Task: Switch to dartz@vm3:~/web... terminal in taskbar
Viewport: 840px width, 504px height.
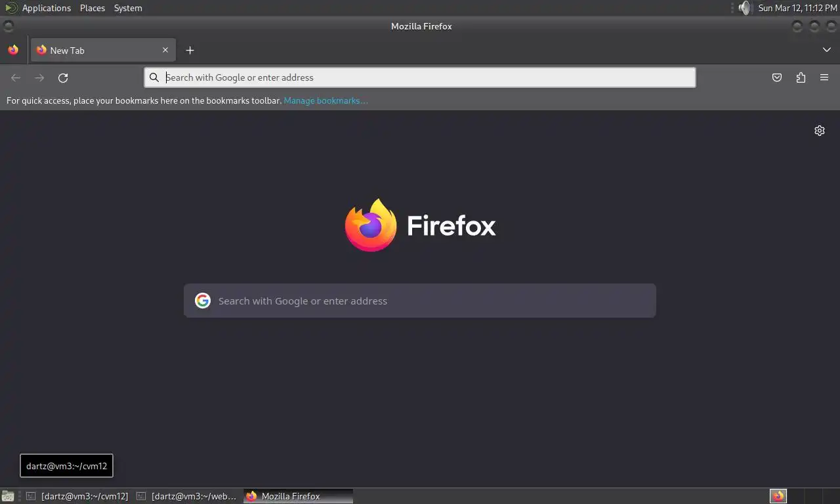Action: pos(186,496)
